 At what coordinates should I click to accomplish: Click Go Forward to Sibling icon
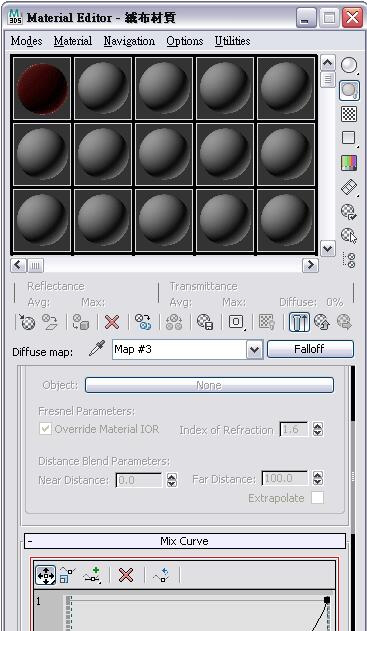(x=345, y=322)
